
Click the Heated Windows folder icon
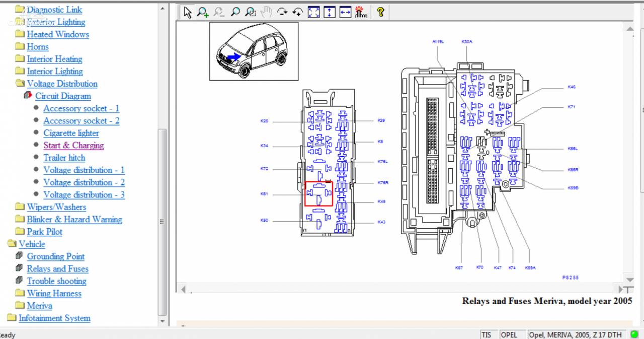pyautogui.click(x=20, y=34)
